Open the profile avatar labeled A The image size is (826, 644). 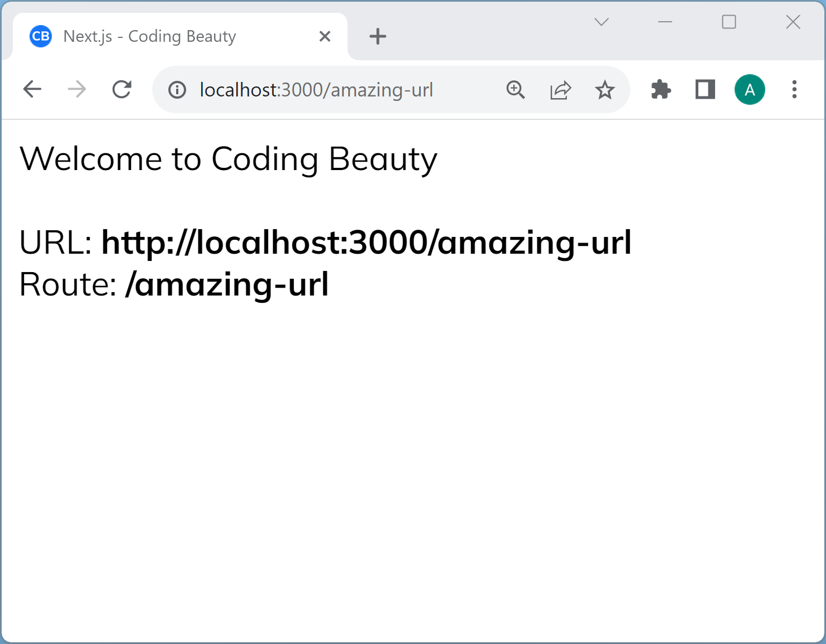[x=750, y=89]
